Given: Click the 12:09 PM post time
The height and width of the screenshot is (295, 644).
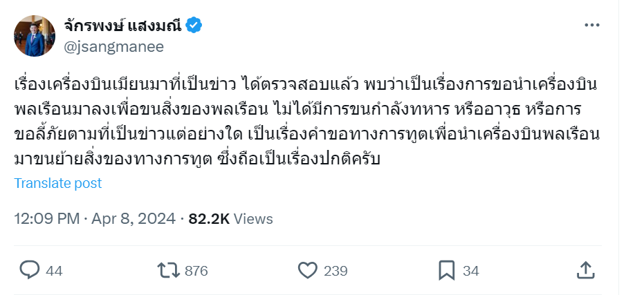Looking at the screenshot, I should [x=46, y=219].
